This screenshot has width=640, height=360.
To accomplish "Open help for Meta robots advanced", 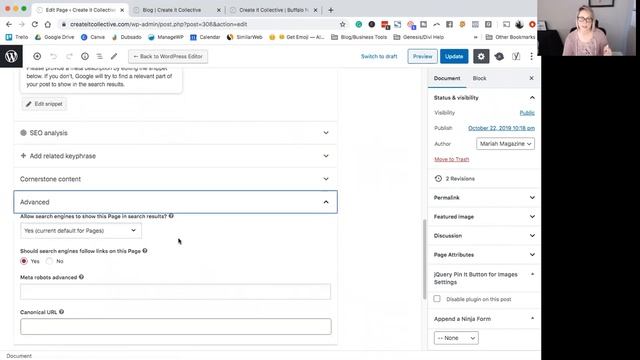I will (x=81, y=277).
